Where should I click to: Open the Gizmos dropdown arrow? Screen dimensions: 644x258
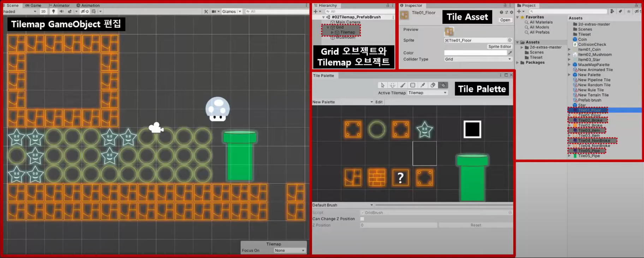(x=240, y=11)
